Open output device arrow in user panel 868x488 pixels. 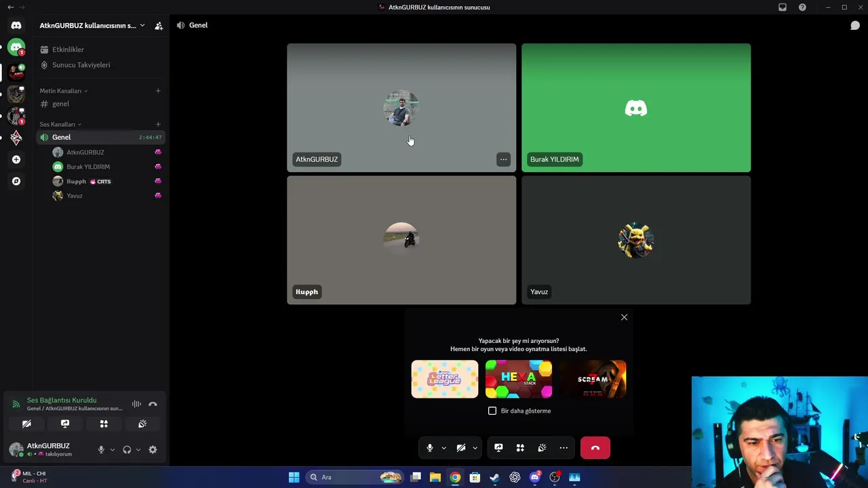click(x=138, y=449)
